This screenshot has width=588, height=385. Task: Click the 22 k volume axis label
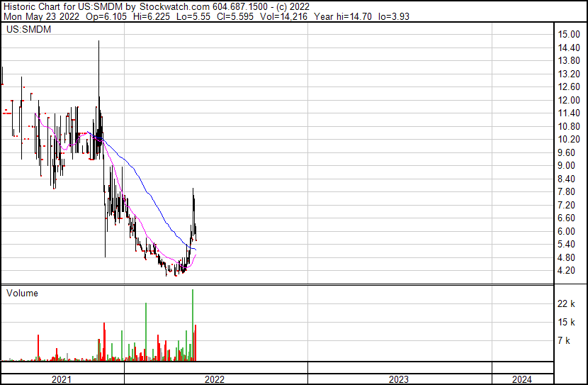tap(566, 303)
